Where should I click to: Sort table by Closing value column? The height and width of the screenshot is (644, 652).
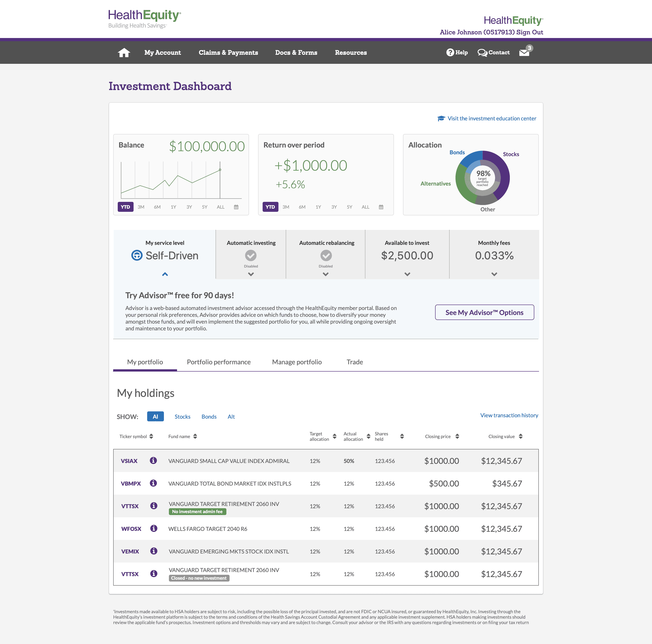[x=521, y=436]
